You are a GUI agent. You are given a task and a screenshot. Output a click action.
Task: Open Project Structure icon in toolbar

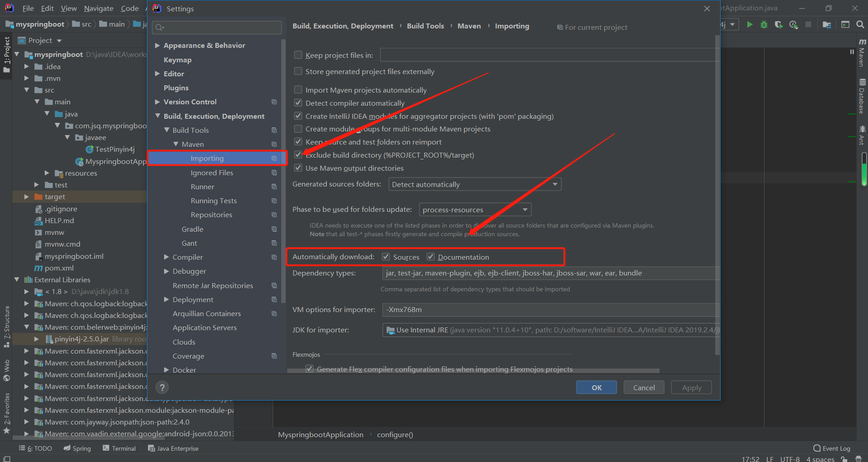pos(827,24)
